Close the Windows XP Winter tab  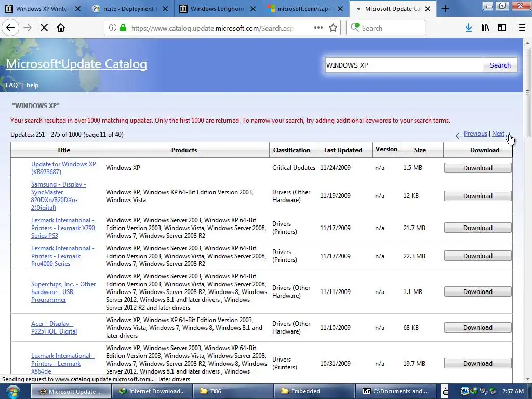(x=78, y=9)
